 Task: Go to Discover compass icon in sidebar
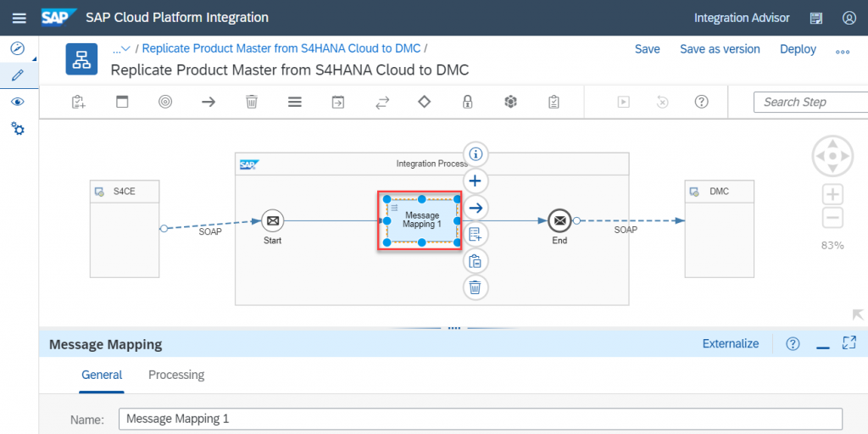(x=18, y=48)
